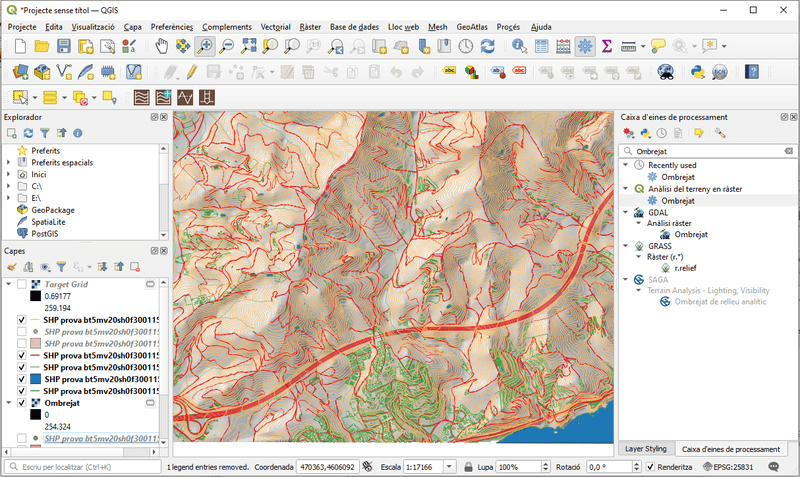Image resolution: width=800 pixels, height=477 pixels.
Task: Select the Pan Map hand tool
Action: [x=162, y=46]
